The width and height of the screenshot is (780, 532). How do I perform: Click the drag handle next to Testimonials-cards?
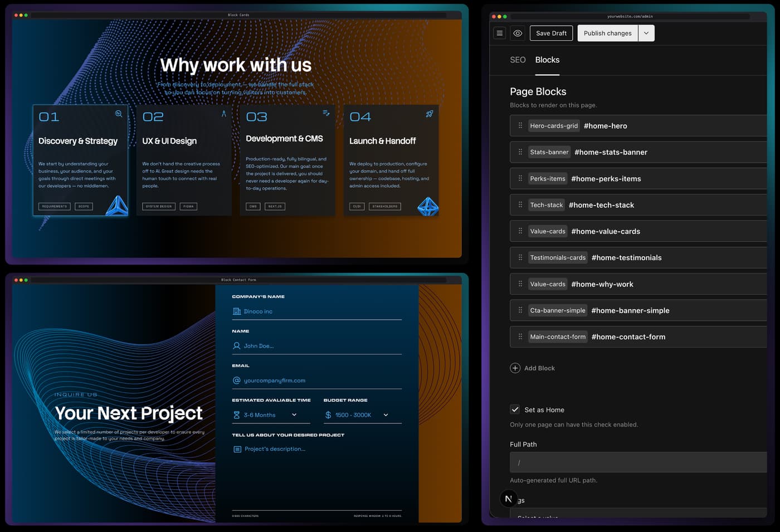[520, 257]
